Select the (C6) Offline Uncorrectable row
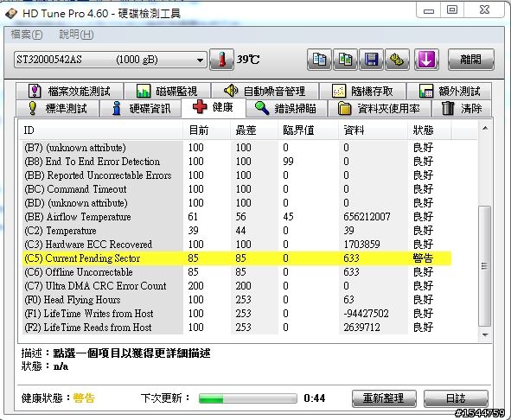The image size is (511, 420). [x=237, y=272]
